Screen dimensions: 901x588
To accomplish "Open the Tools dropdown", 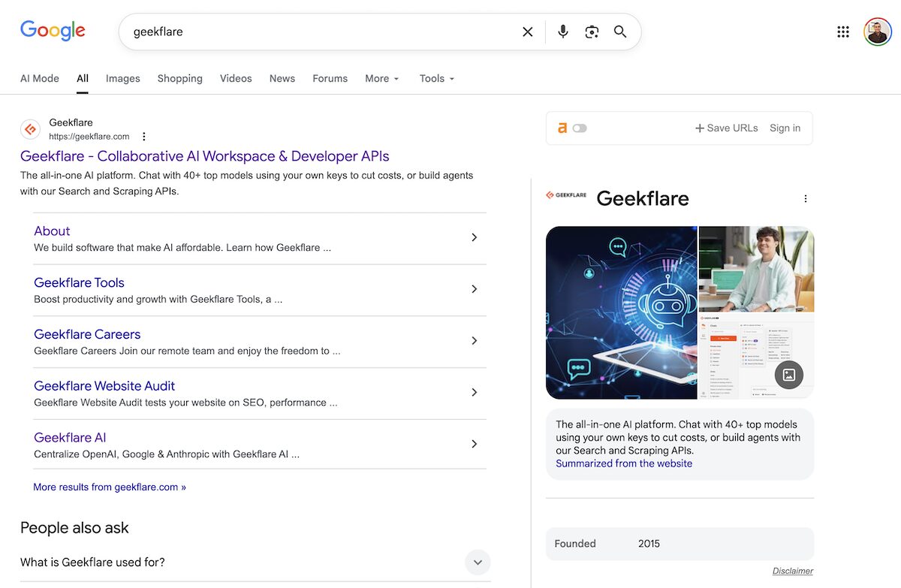I will click(x=437, y=79).
